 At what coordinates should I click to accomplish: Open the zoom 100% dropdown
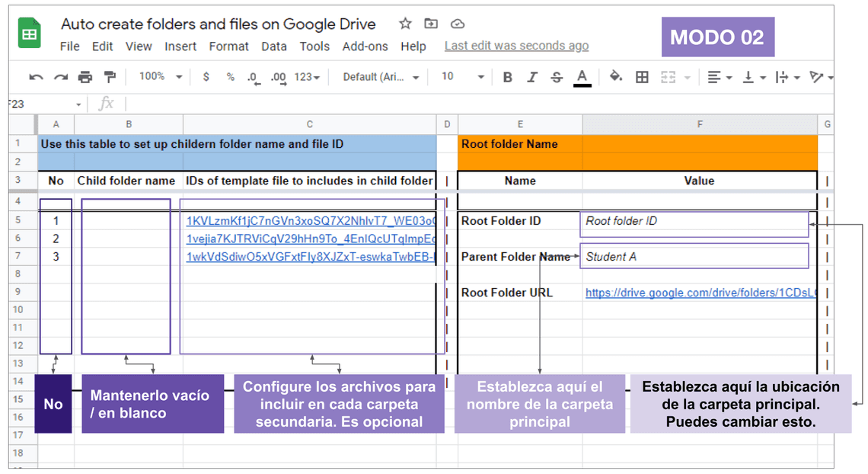click(x=160, y=77)
